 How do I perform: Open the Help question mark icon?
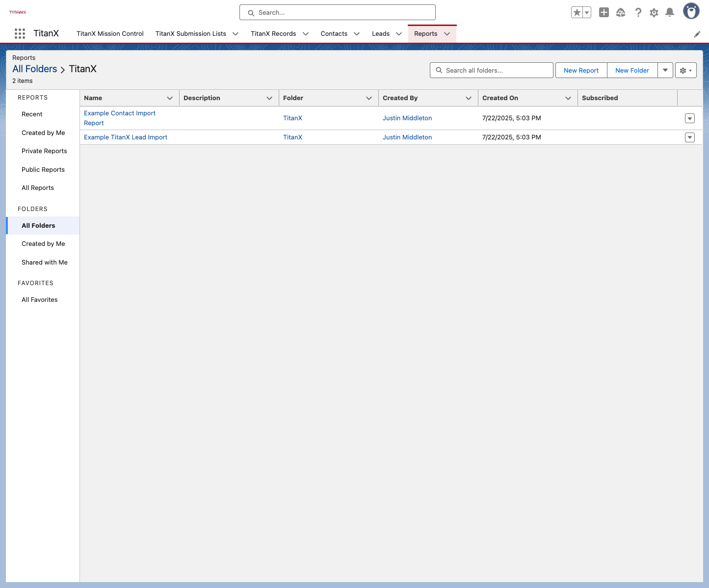pyautogui.click(x=638, y=12)
